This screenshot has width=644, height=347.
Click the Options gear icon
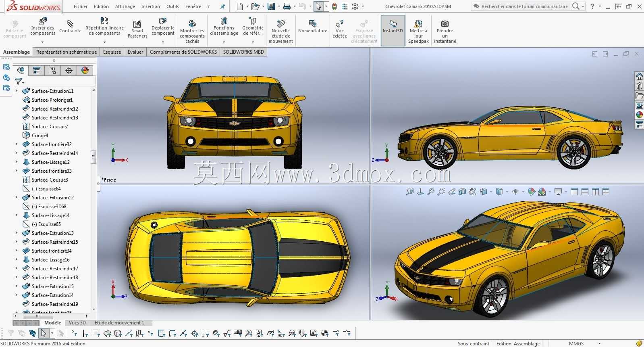click(355, 6)
